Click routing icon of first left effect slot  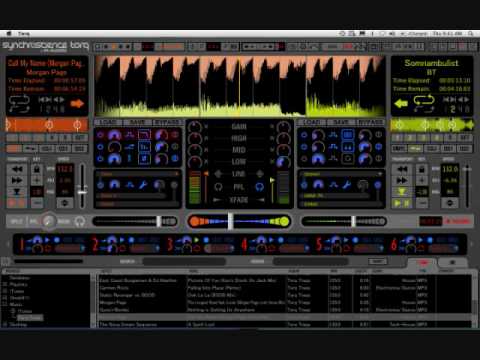130,135
